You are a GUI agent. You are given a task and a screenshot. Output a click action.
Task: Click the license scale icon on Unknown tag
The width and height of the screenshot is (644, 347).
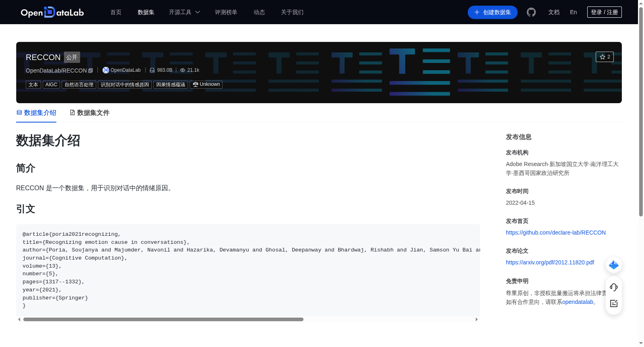pyautogui.click(x=196, y=84)
